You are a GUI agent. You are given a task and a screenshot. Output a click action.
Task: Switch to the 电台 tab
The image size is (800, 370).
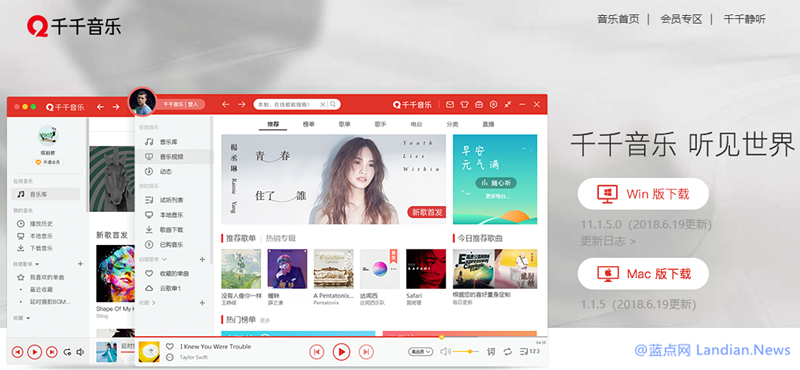pos(416,124)
